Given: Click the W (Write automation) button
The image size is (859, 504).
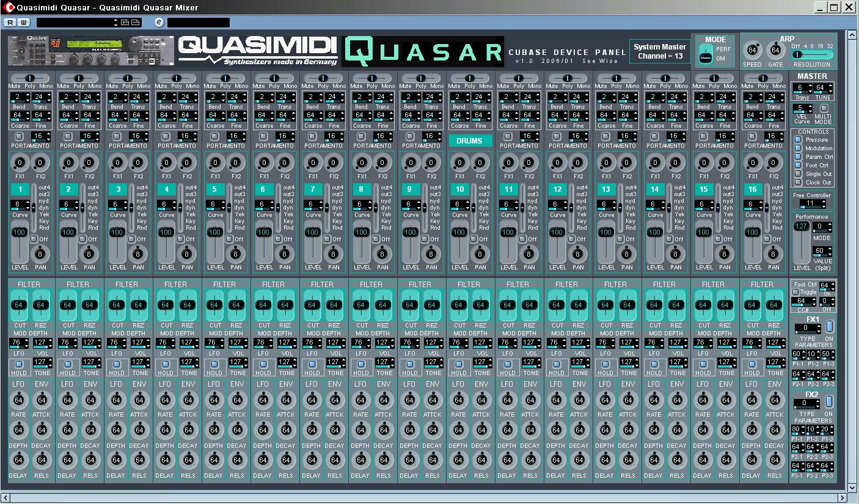Looking at the screenshot, I should (23, 23).
